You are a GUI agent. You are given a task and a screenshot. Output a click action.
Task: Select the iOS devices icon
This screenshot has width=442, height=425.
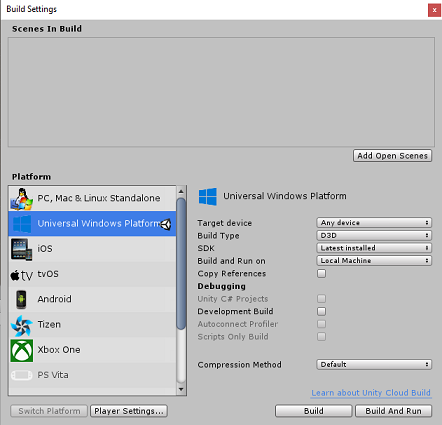(x=22, y=249)
